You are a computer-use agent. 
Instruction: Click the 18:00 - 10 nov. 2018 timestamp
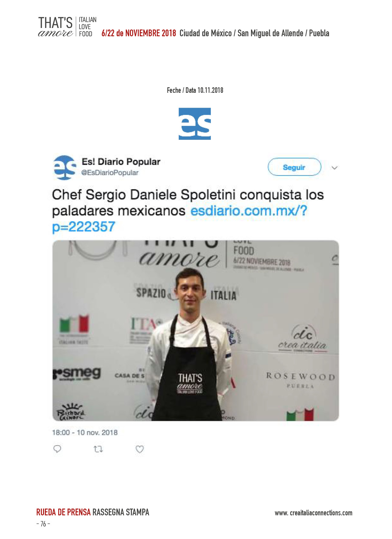click(x=85, y=432)
